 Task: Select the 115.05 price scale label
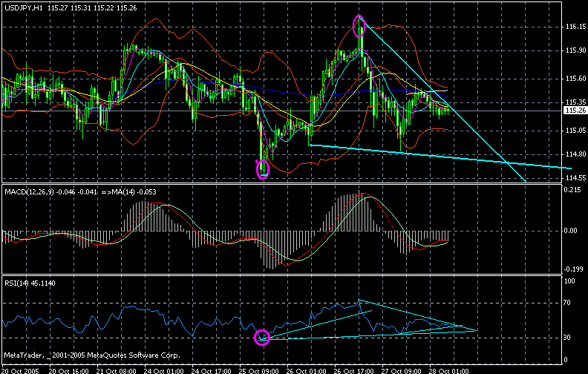[x=575, y=131]
